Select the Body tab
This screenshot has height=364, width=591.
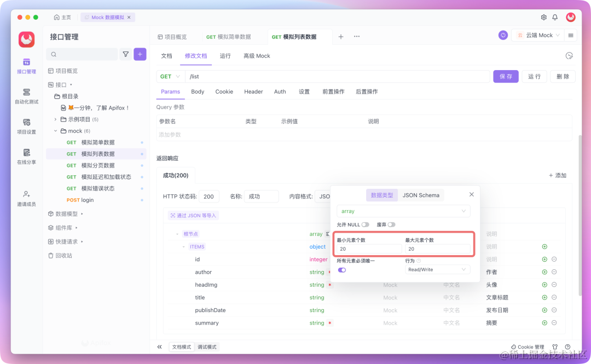pos(198,91)
